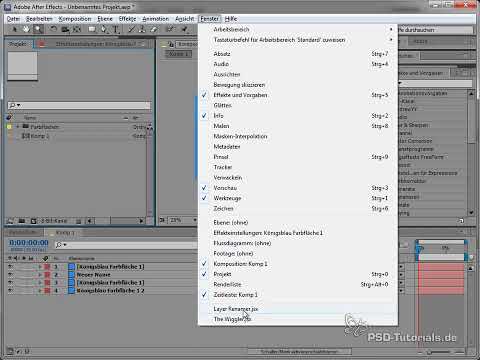This screenshot has height=360, width=480.
Task: Click yellow label of Farbflächen folder
Action: (x=10, y=127)
